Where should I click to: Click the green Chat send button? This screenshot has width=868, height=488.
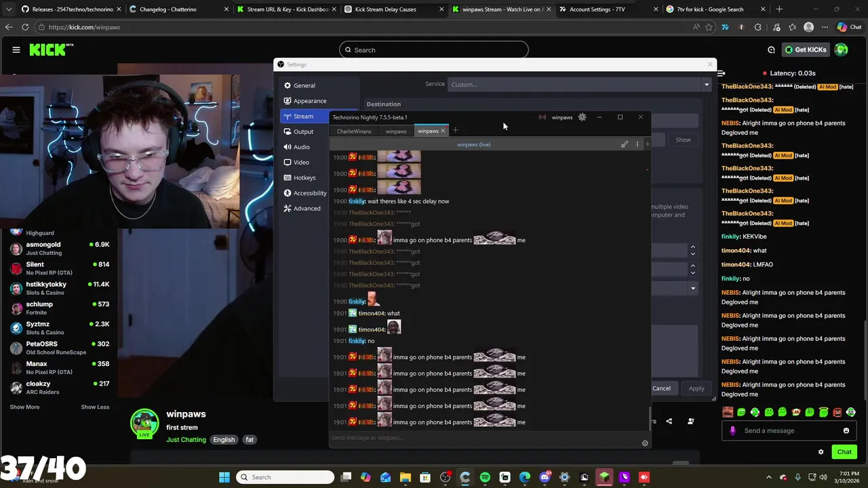(x=844, y=452)
